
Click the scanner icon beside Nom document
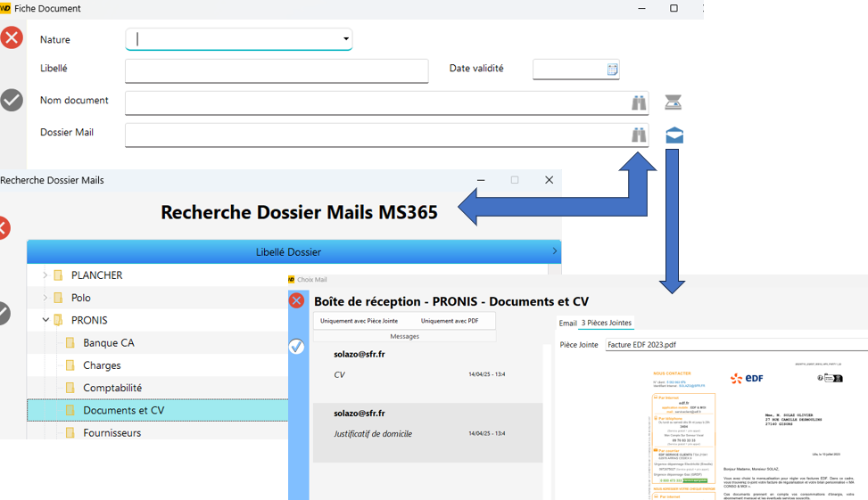(674, 102)
